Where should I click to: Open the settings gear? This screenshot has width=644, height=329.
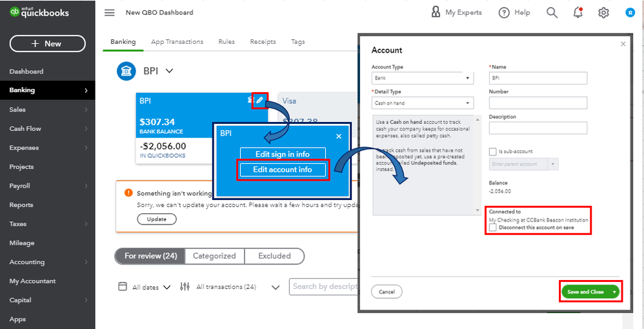tap(603, 13)
